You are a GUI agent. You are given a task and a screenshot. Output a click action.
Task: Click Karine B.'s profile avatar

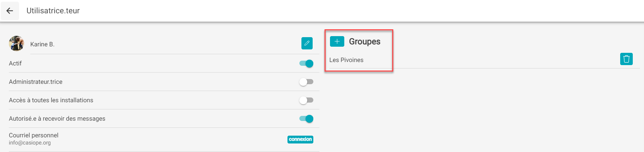point(16,44)
